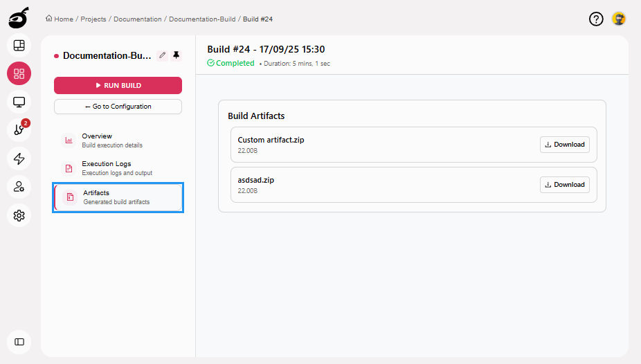Open source control icon with 2 badge
This screenshot has height=364, width=641.
tap(19, 130)
